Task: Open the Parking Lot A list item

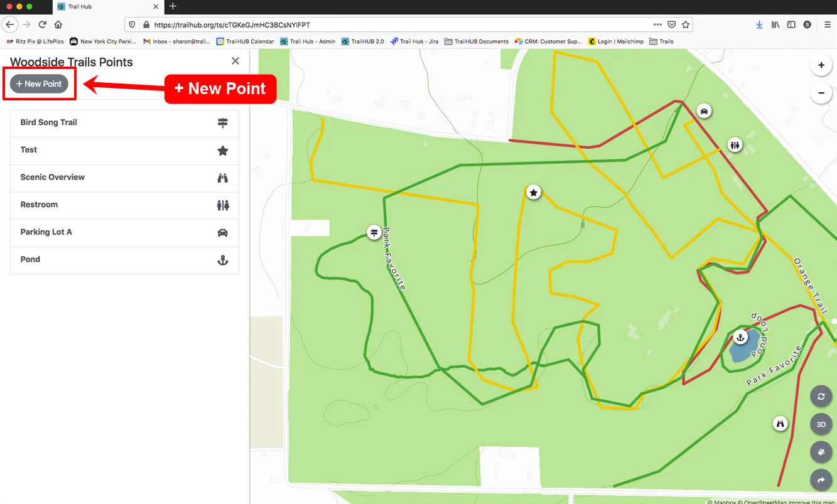Action: click(x=124, y=232)
